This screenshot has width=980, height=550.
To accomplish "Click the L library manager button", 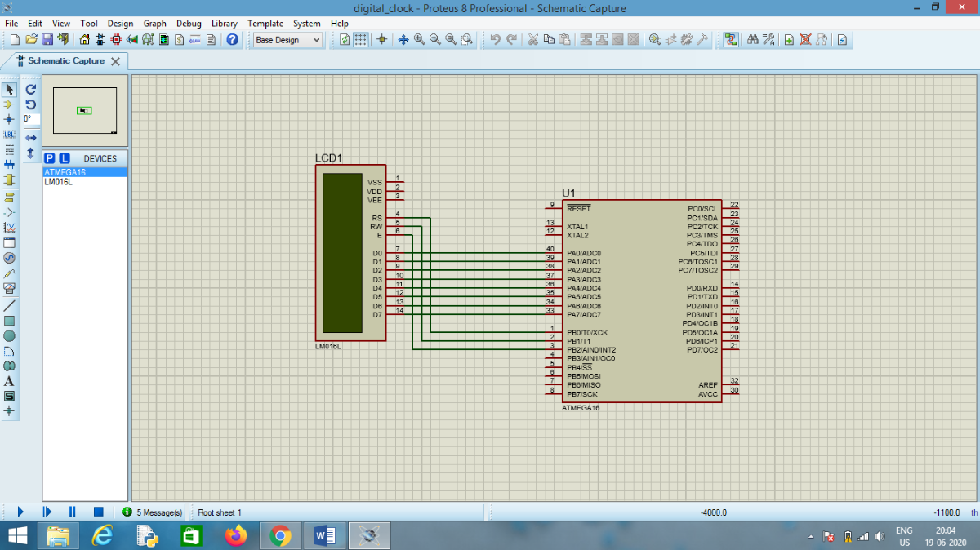I will 65,158.
